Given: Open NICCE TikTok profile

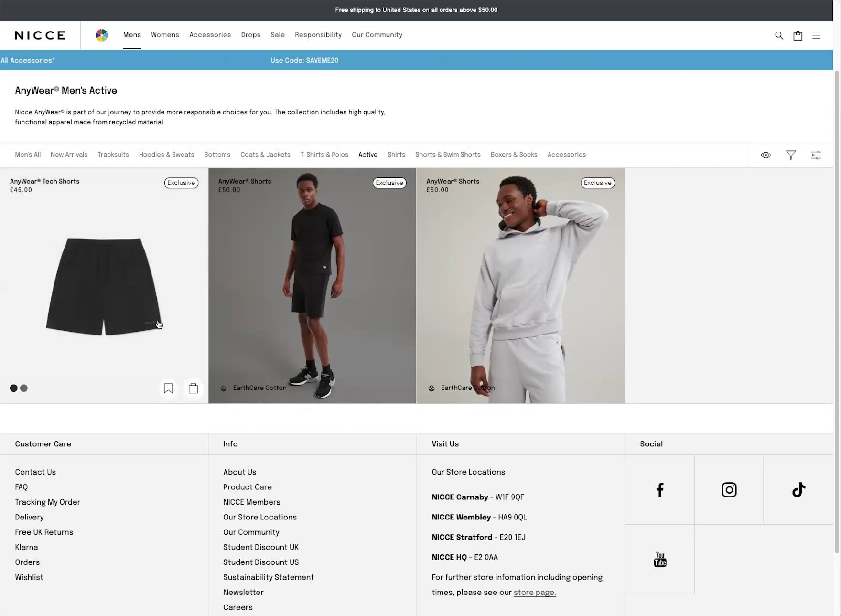Looking at the screenshot, I should click(798, 490).
